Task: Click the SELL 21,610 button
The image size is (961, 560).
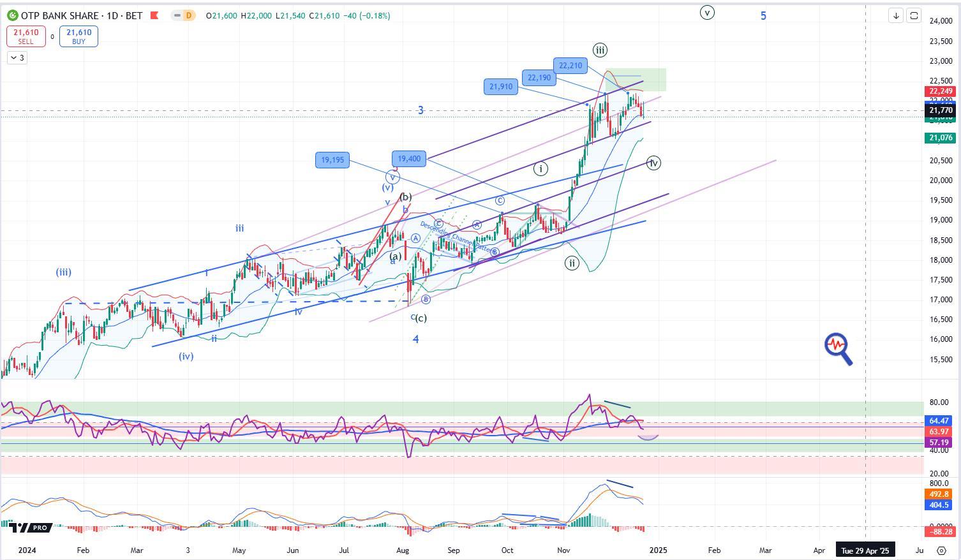Action: pos(26,36)
